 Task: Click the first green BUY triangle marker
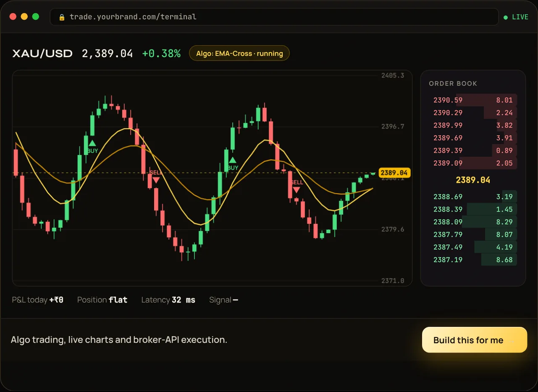(x=92, y=143)
